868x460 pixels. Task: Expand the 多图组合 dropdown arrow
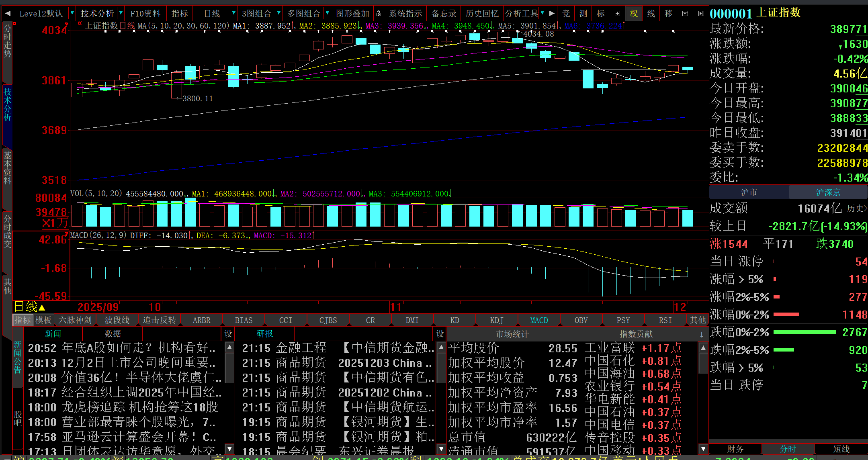327,14
